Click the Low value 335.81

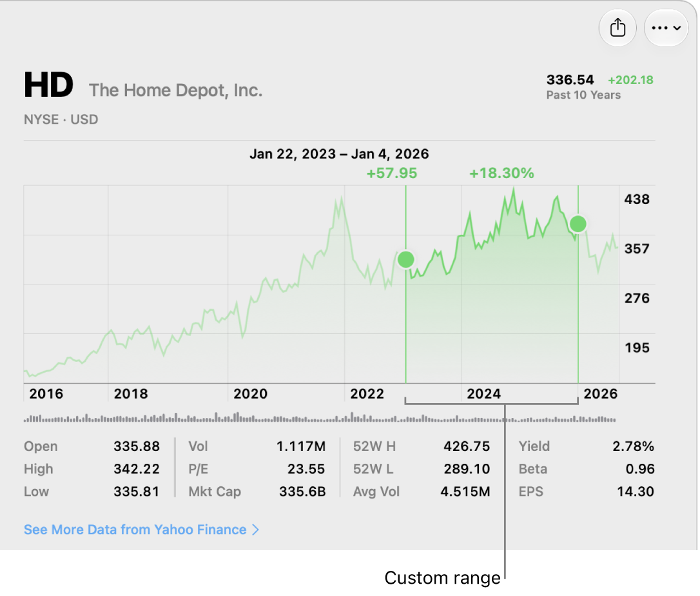pos(137,492)
